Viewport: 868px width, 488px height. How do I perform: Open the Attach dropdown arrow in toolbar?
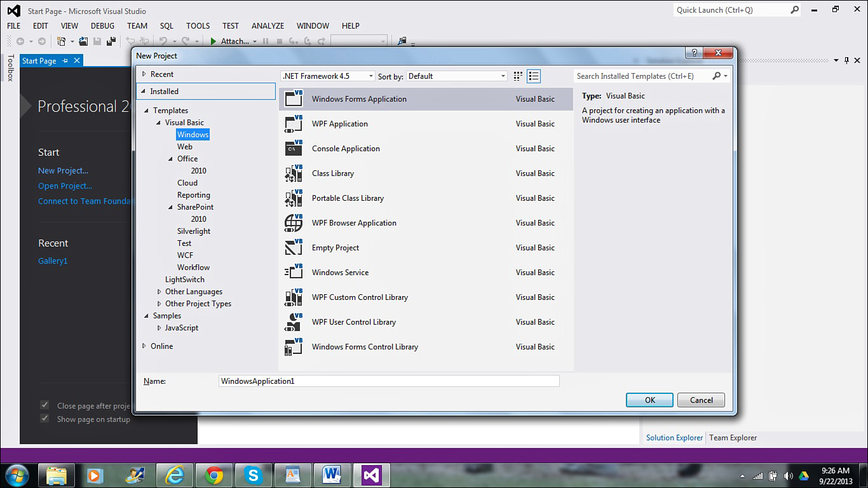click(255, 42)
